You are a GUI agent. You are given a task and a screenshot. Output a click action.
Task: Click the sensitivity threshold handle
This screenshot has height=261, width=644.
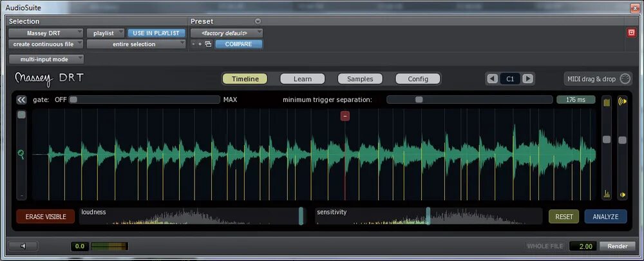[428, 216]
